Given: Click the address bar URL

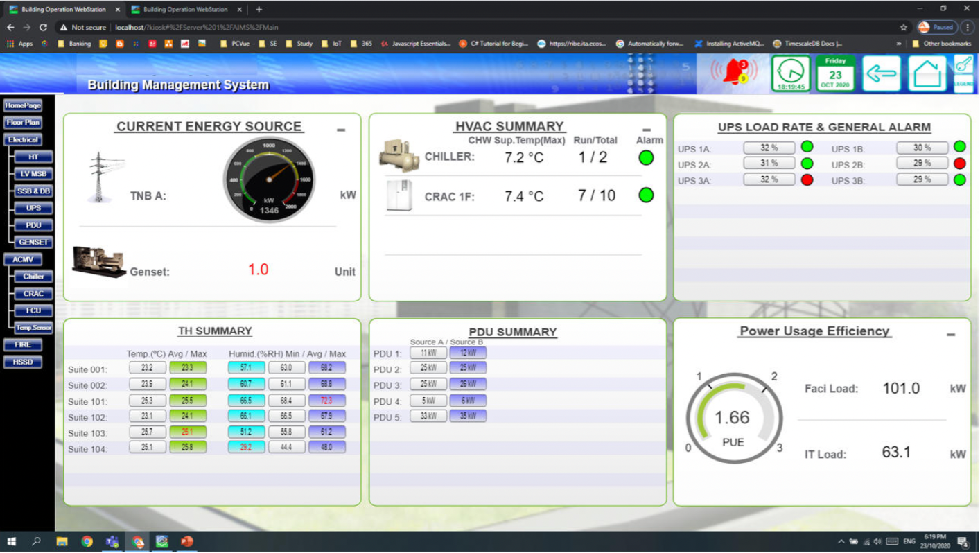Looking at the screenshot, I should tap(196, 27).
